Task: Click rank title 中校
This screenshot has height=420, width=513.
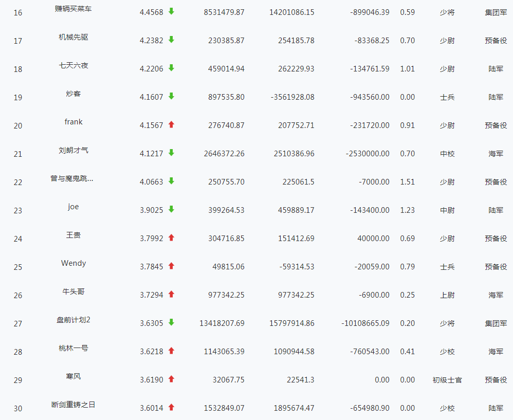Action: [447, 154]
